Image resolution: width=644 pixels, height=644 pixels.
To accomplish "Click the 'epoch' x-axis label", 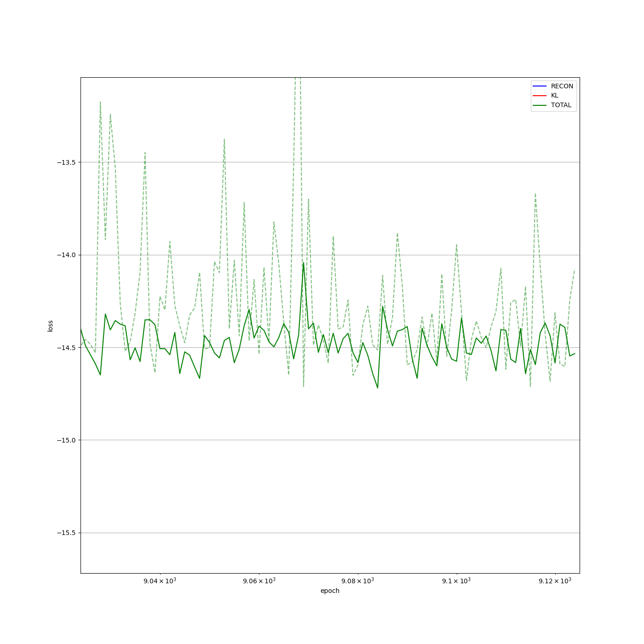I will (x=330, y=591).
